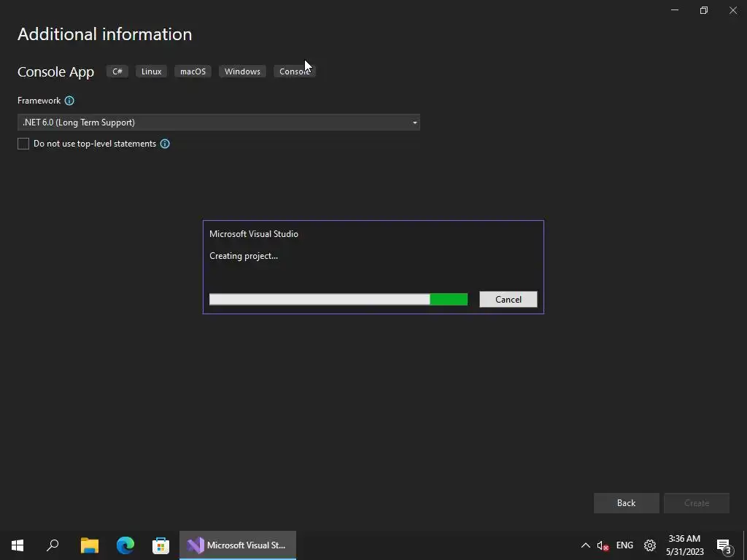Viewport: 747px width, 560px height.
Task: Launch Microsoft Edge from taskbar
Action: coord(125,545)
